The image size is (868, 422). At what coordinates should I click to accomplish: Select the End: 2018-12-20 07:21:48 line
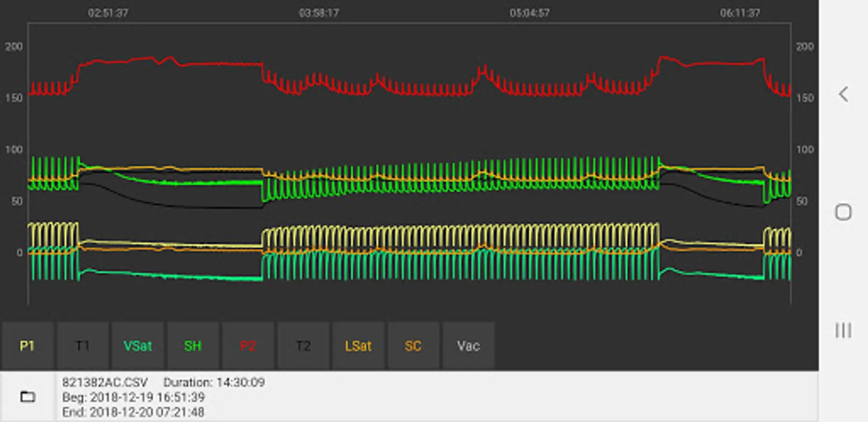(133, 412)
